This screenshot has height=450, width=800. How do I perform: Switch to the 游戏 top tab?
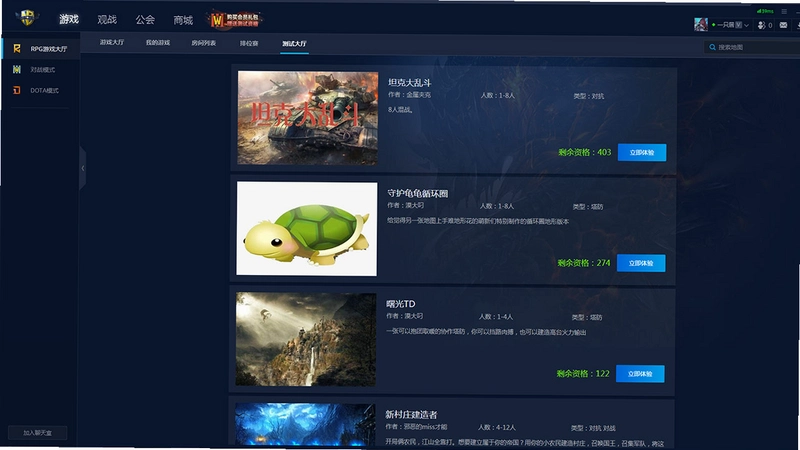[x=69, y=19]
